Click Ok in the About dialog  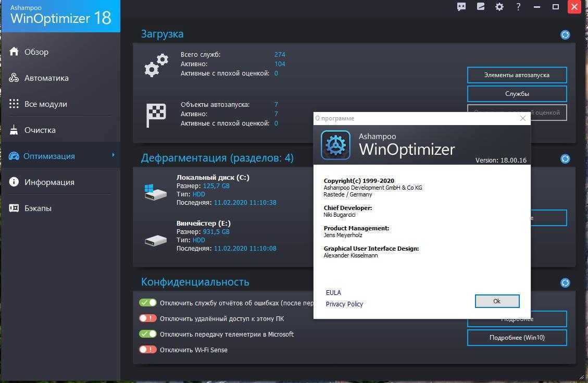tap(497, 301)
